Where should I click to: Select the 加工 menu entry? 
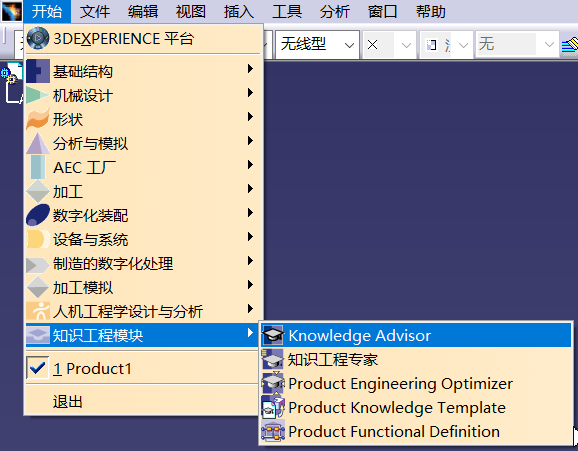pos(143,191)
